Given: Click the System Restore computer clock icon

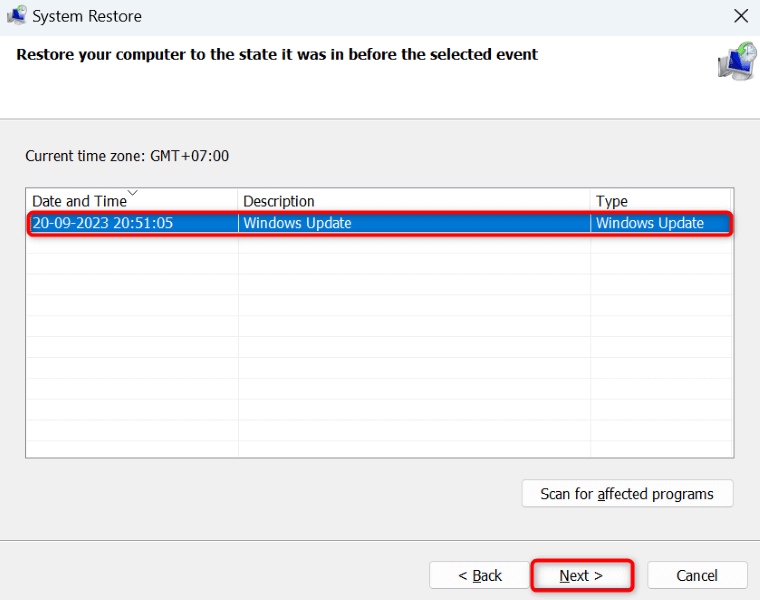Looking at the screenshot, I should (x=737, y=61).
